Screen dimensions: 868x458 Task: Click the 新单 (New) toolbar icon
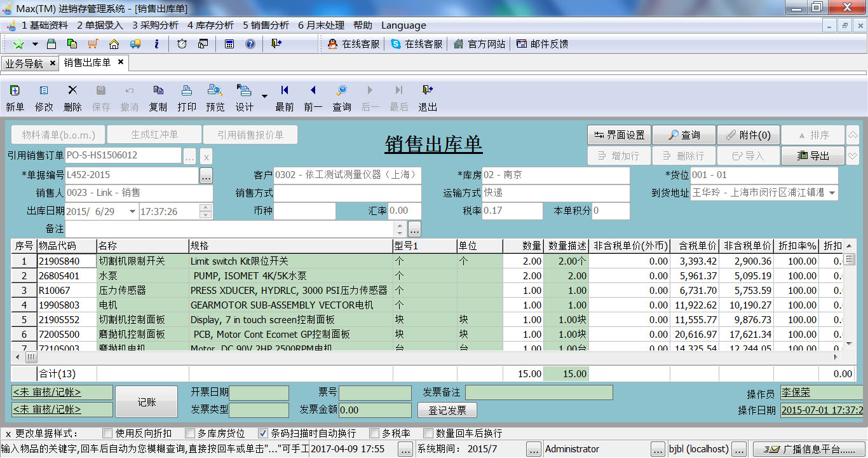pyautogui.click(x=15, y=97)
